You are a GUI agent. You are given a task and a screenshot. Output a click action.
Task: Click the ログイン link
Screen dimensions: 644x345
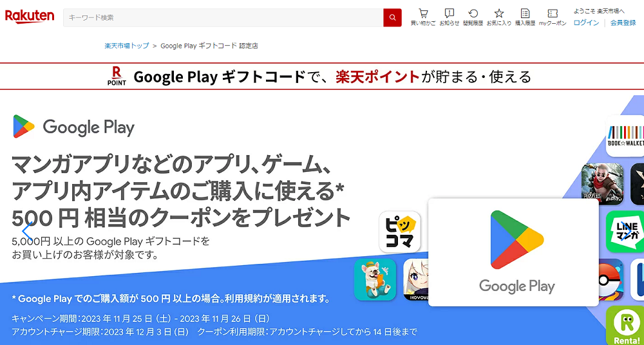[x=586, y=23]
